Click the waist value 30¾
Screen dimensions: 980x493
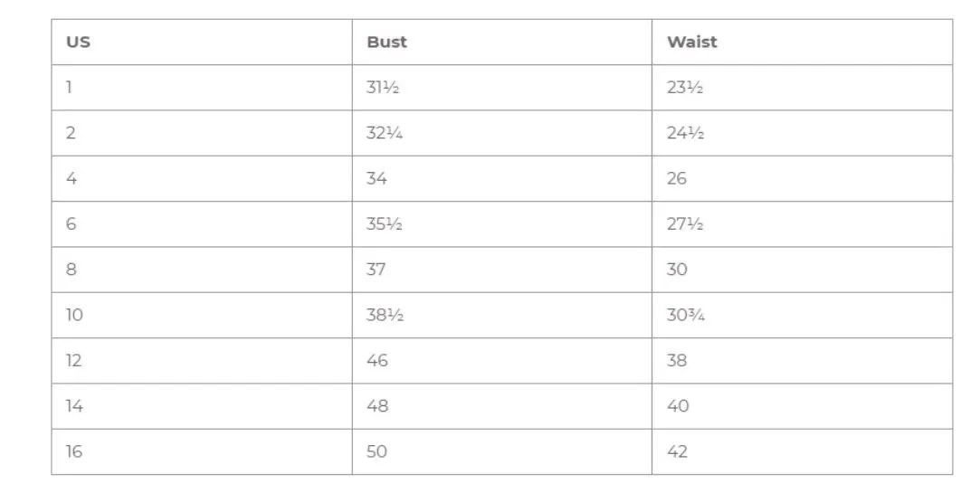click(686, 315)
